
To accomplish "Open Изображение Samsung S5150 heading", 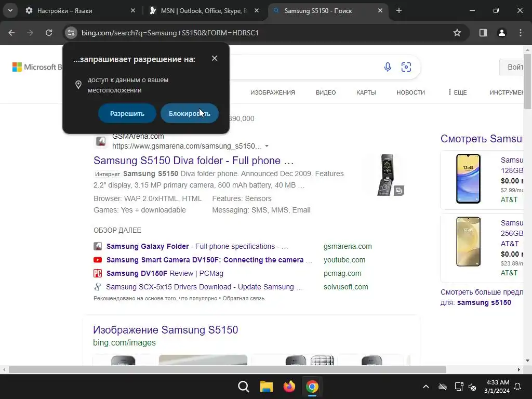I will pos(166,330).
